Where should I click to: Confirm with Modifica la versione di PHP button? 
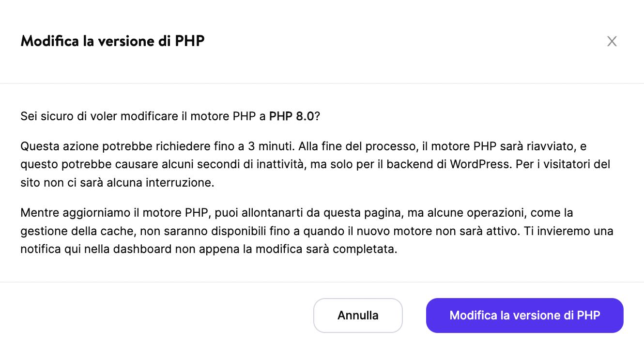click(524, 315)
